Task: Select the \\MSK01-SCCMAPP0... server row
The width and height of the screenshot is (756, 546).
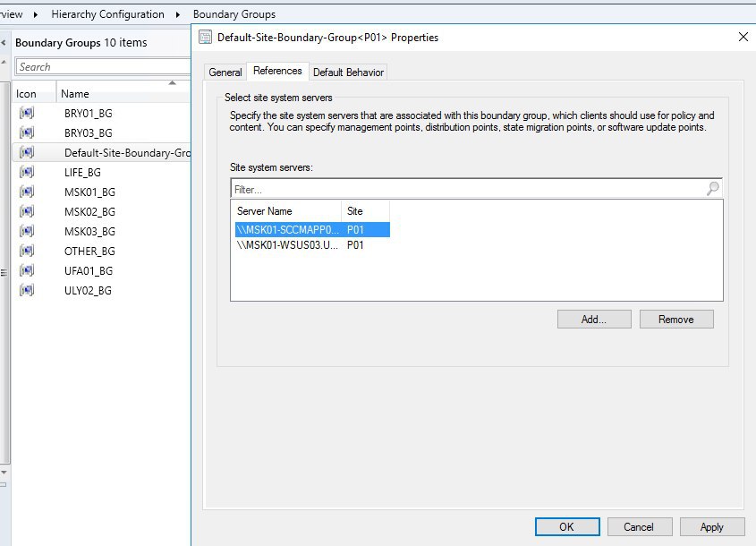Action: coord(312,230)
